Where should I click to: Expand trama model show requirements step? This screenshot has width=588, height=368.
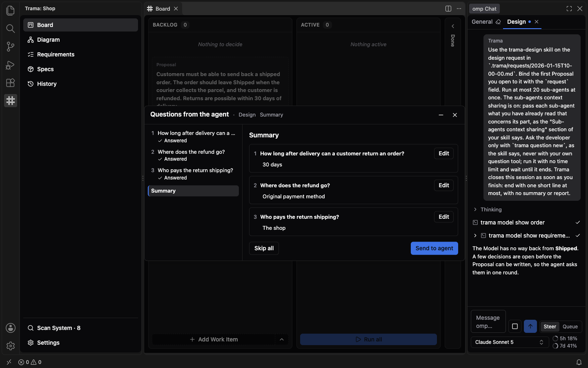point(526,236)
